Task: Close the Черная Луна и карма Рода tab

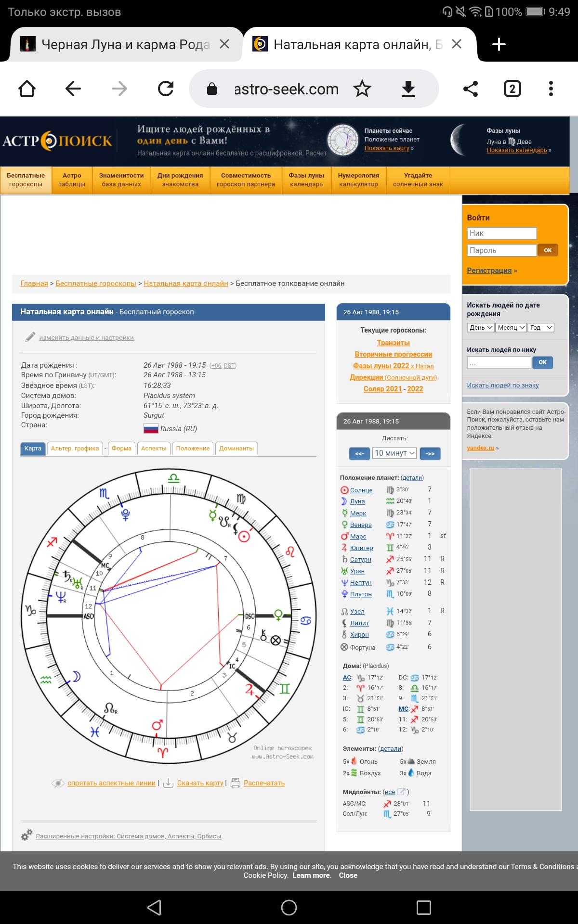Action: click(x=224, y=44)
